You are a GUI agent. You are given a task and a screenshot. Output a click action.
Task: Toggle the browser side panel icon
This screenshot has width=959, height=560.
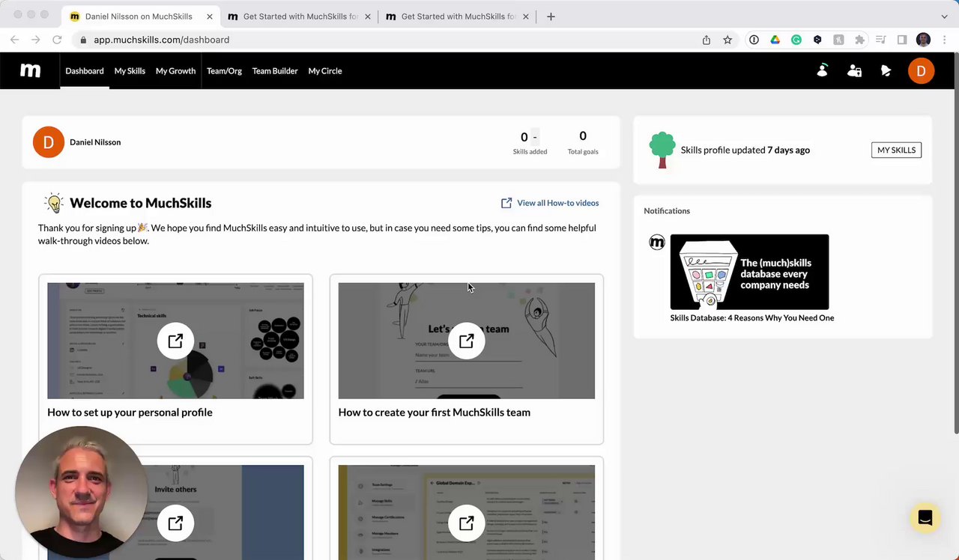[x=902, y=40]
